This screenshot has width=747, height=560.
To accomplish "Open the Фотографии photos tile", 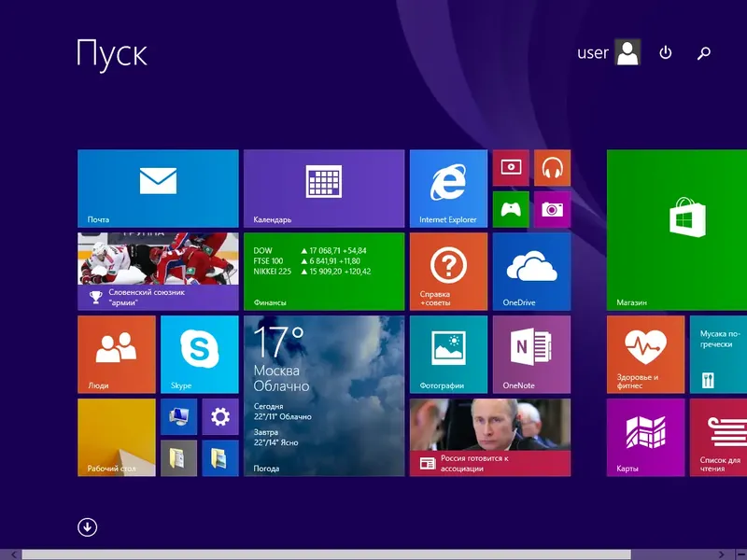I will click(448, 355).
